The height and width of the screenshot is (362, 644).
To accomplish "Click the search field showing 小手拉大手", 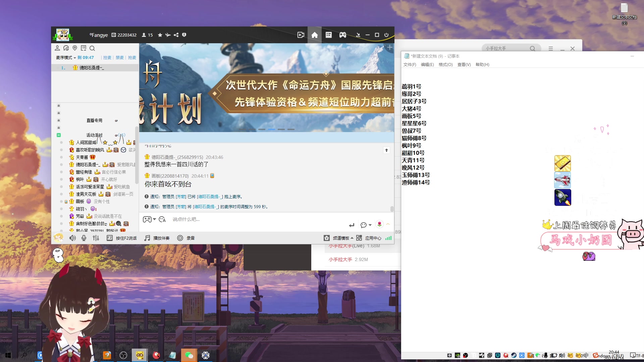I will pos(511,48).
